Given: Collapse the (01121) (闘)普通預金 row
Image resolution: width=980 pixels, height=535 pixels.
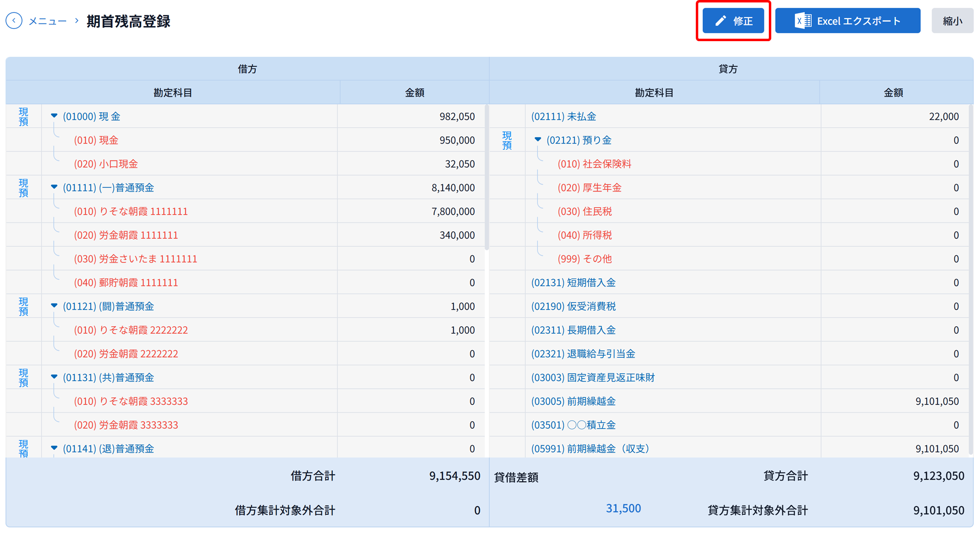Looking at the screenshot, I should point(54,306).
